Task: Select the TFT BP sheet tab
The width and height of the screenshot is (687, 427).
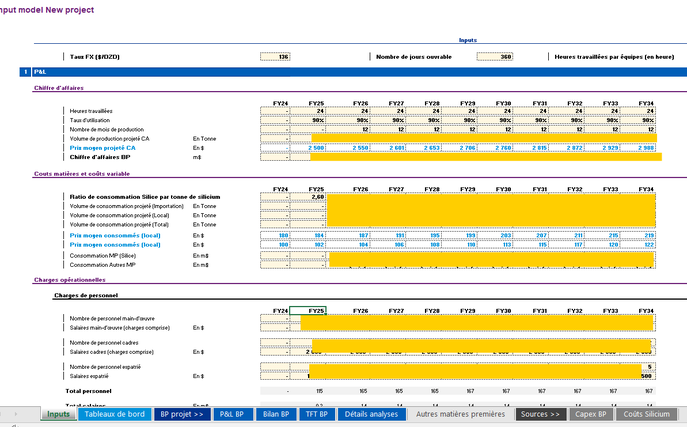Action: pos(319,414)
